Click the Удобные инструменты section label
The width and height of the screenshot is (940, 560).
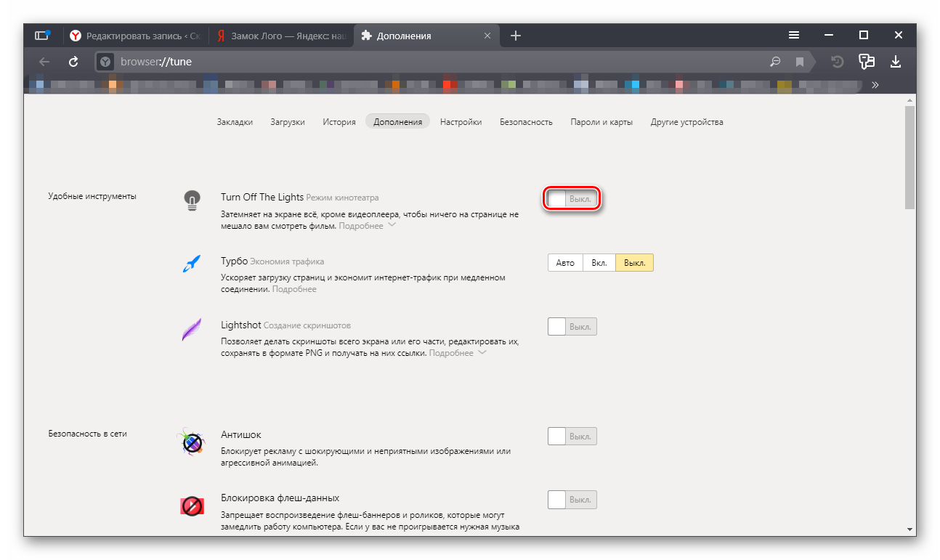(92, 196)
